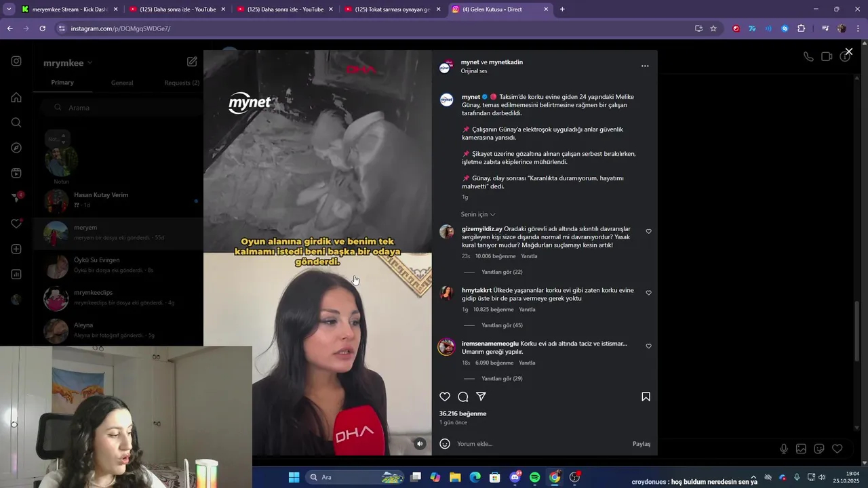868x488 pixels.
Task: Save the post with the bookmark icon
Action: click(646, 396)
